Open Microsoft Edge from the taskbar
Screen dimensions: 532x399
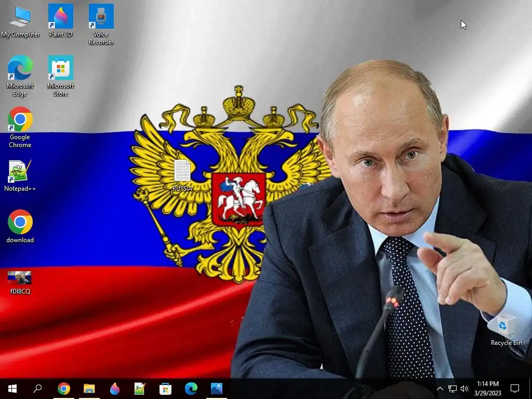[x=191, y=389]
